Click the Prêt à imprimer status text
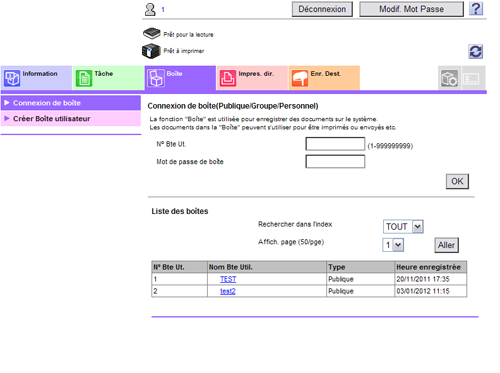The height and width of the screenshot is (373, 500). tap(184, 51)
